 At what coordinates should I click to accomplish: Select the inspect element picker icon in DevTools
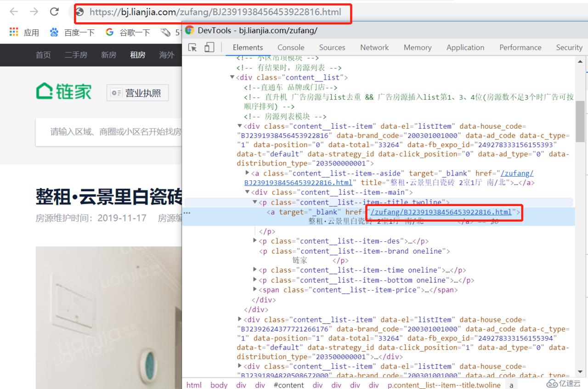pyautogui.click(x=192, y=47)
